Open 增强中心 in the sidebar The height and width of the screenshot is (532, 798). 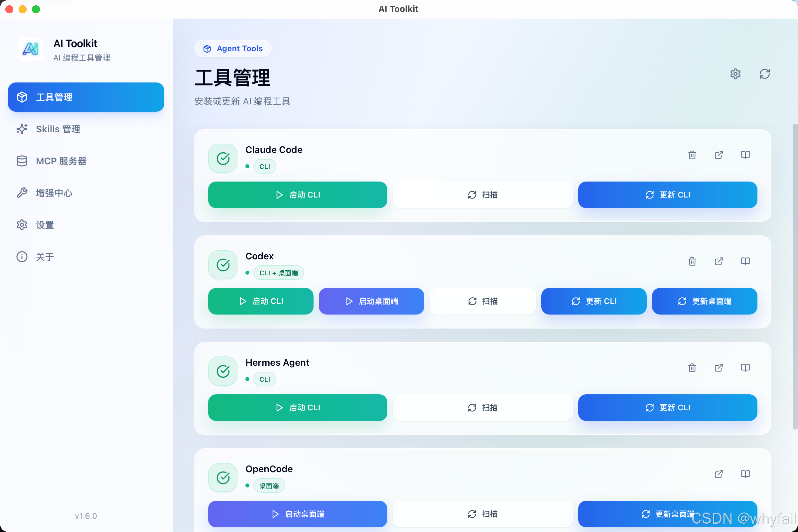click(86, 193)
